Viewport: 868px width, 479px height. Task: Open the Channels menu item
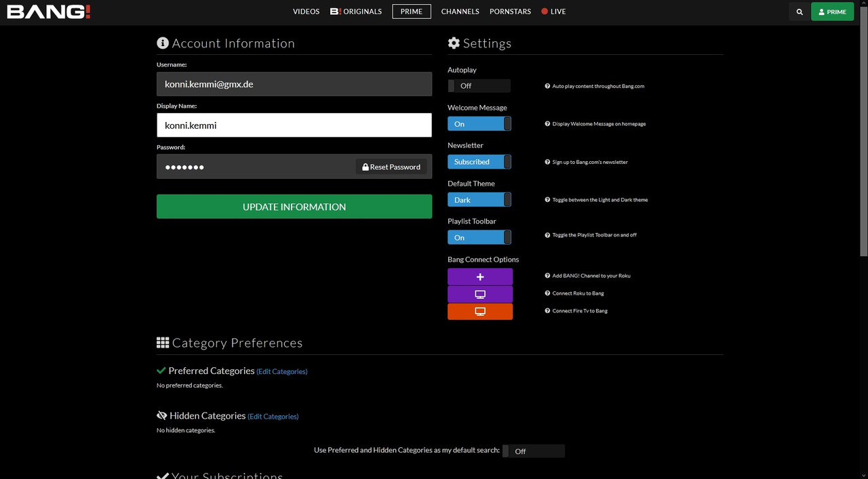[x=460, y=12]
